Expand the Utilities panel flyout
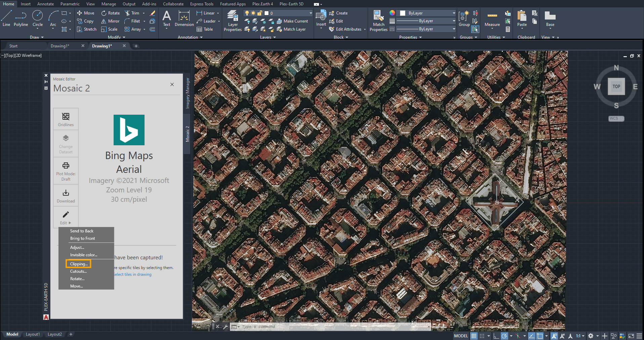The image size is (644, 340). [496, 37]
